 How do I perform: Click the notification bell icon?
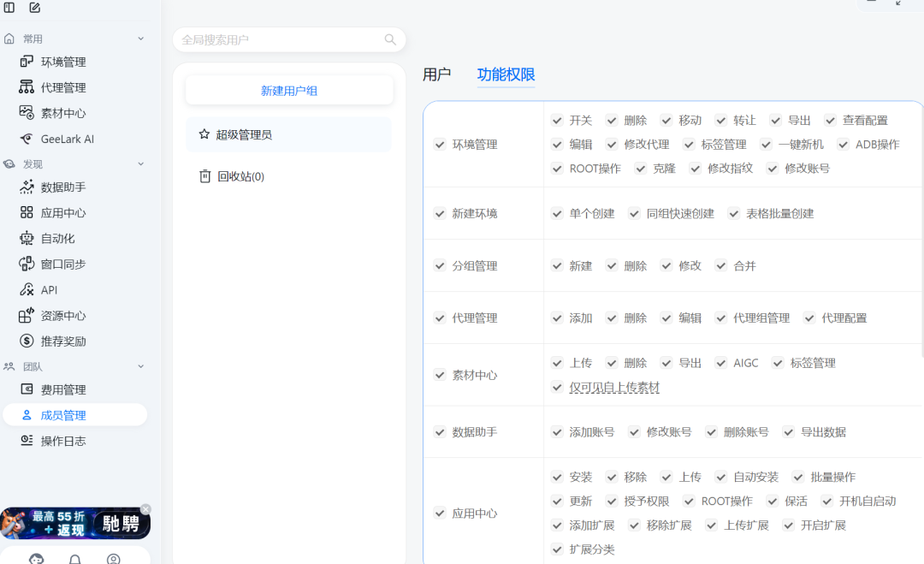[74, 558]
